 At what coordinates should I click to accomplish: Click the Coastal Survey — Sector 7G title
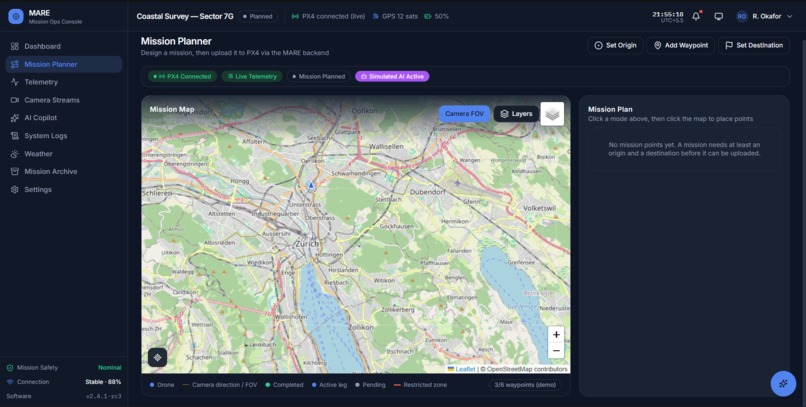[185, 16]
